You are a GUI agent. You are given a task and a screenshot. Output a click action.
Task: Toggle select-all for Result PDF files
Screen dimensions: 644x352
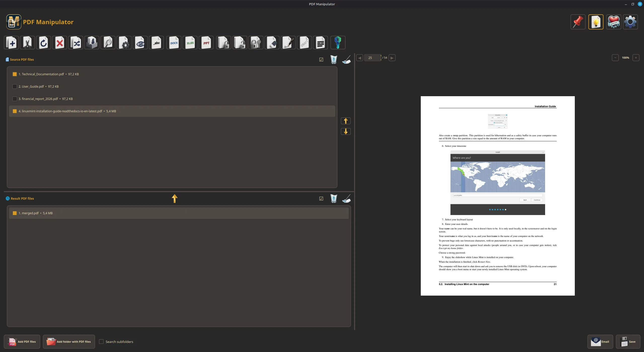pos(321,199)
